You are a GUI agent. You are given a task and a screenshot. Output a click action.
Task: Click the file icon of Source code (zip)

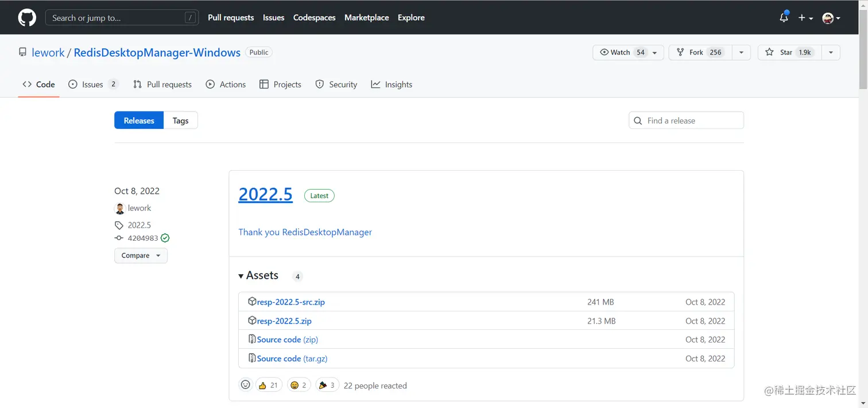[252, 339]
